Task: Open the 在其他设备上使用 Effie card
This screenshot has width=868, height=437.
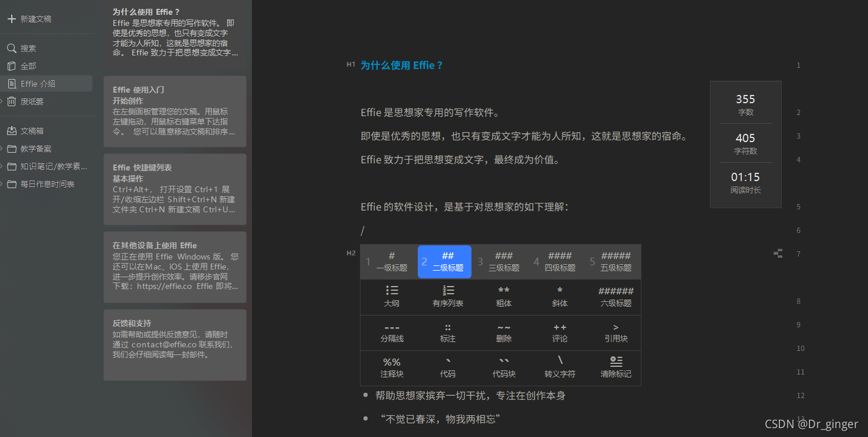Action: click(x=175, y=267)
